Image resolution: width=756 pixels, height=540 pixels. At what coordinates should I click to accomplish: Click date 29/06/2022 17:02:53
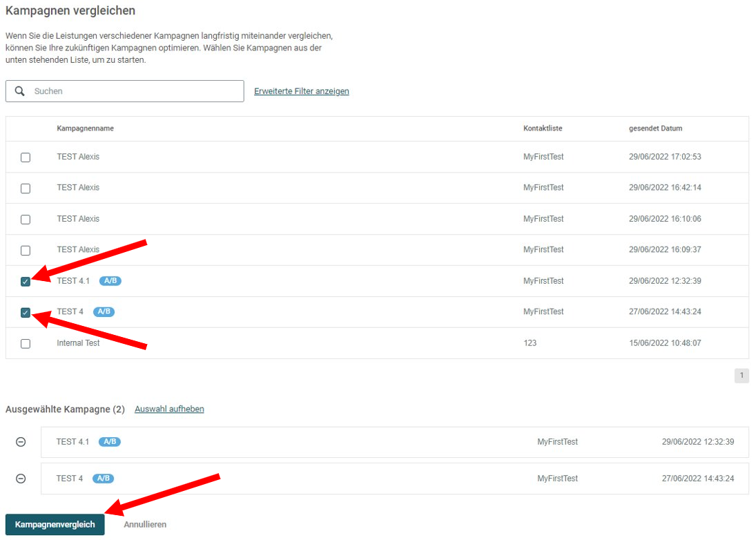point(665,157)
